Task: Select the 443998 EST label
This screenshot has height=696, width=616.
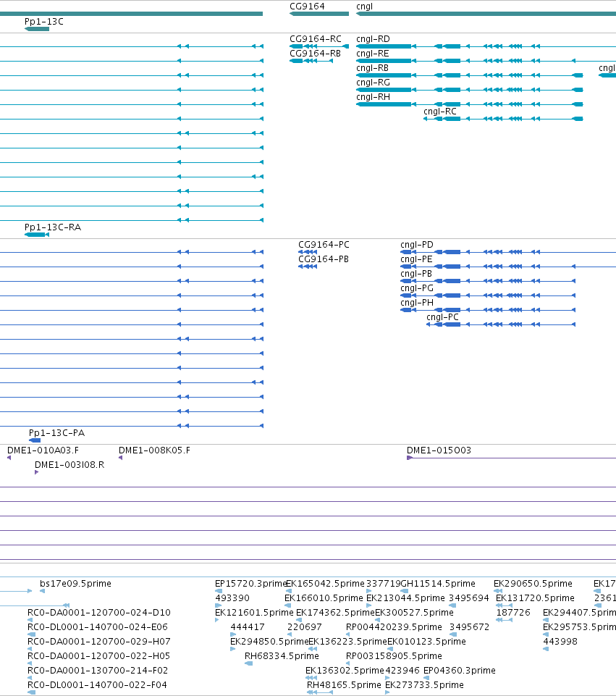Action: [560, 642]
